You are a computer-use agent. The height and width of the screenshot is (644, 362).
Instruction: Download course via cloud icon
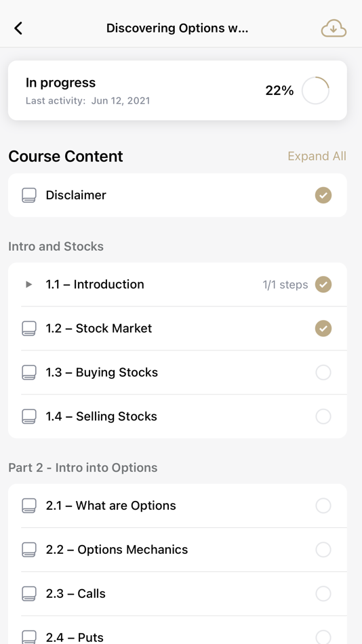tap(334, 28)
